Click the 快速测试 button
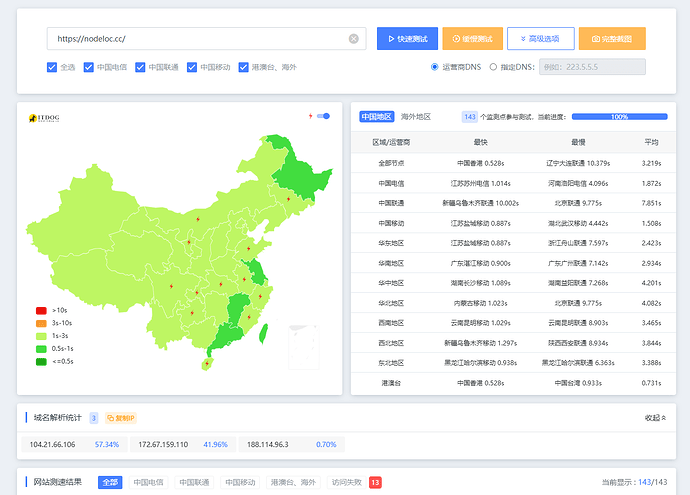The width and height of the screenshot is (690, 495). click(x=407, y=39)
